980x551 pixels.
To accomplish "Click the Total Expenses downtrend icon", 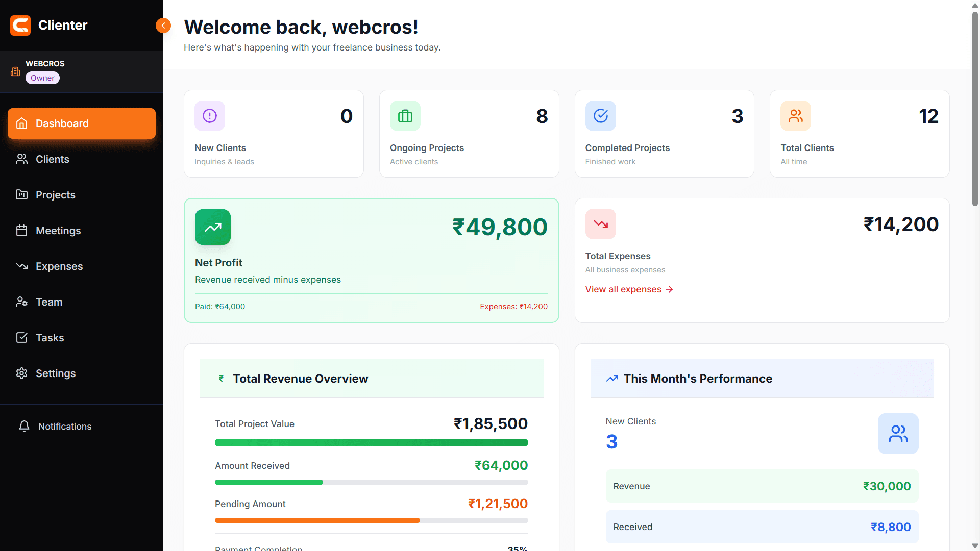I will click(x=600, y=224).
